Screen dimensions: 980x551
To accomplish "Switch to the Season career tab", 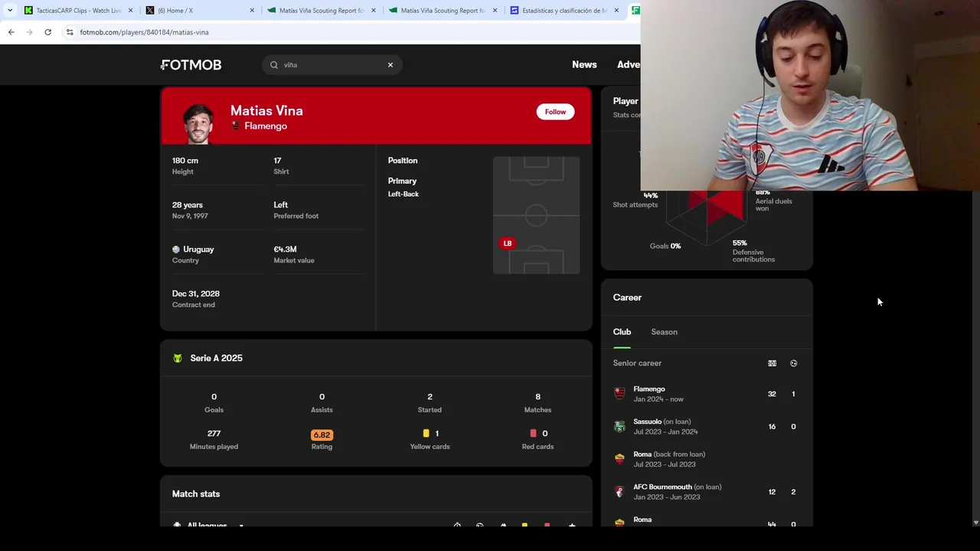I will click(x=664, y=332).
